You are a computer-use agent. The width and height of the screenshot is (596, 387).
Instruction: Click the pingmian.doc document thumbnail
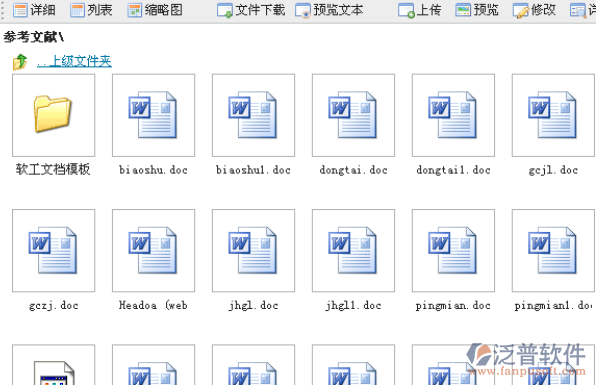tap(453, 251)
